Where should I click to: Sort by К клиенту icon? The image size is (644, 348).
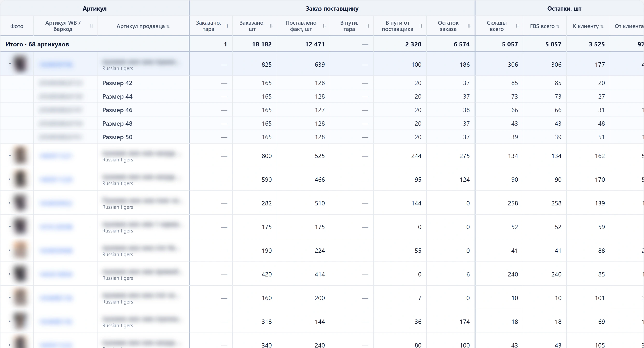pyautogui.click(x=602, y=26)
